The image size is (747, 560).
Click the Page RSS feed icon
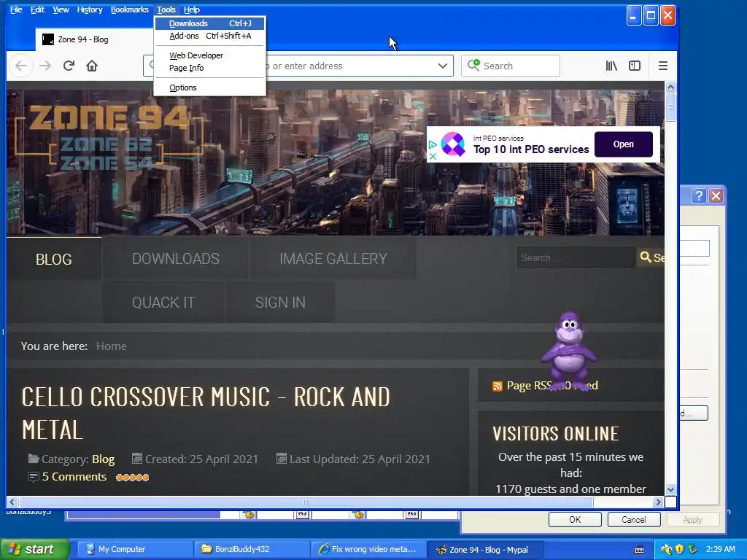(x=497, y=386)
